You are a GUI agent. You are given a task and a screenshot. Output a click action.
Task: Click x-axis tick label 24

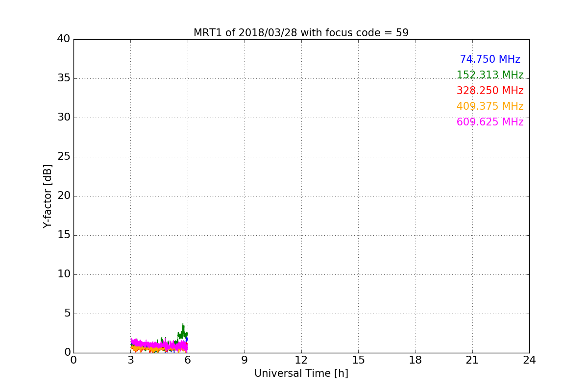tap(529, 360)
